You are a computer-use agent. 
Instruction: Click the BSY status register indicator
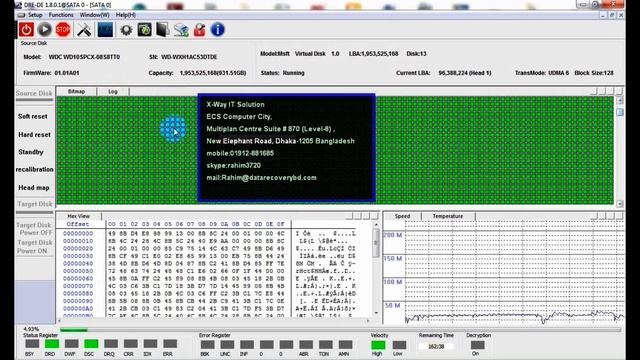(x=31, y=344)
